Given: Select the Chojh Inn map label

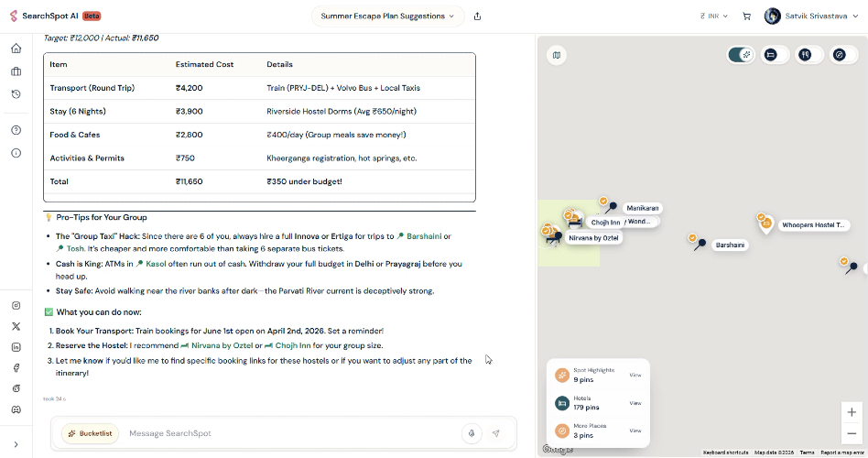Looking at the screenshot, I should click(605, 222).
